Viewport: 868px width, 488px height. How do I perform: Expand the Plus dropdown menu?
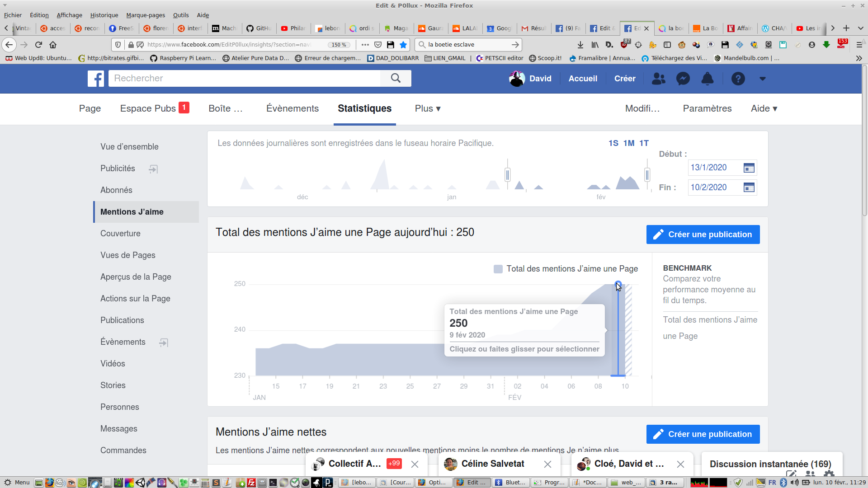[x=427, y=108]
